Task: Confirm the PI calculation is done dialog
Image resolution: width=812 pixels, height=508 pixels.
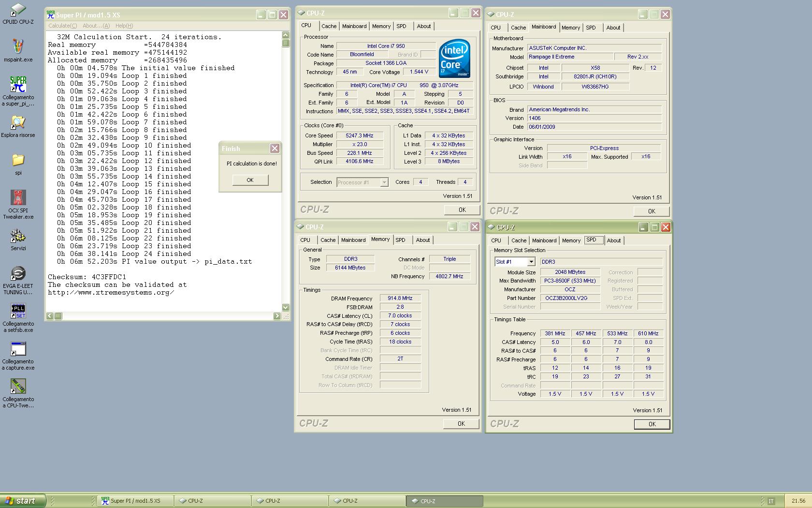Action: pos(250,180)
